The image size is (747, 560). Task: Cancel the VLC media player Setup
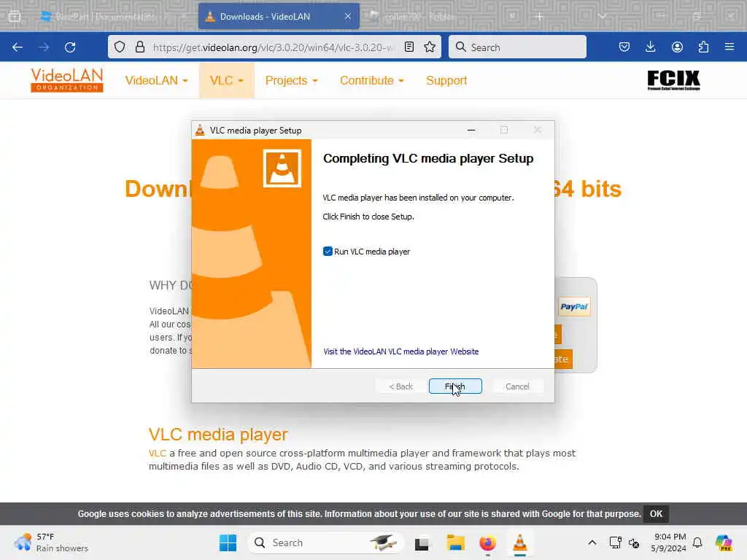(x=517, y=386)
